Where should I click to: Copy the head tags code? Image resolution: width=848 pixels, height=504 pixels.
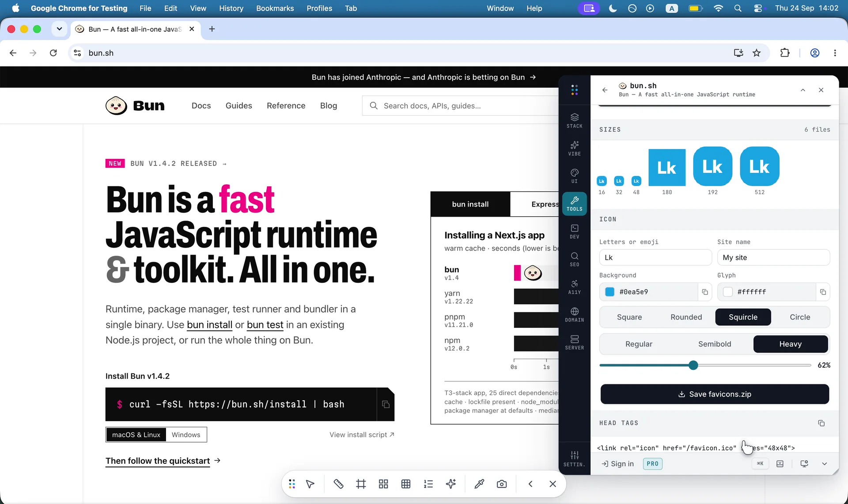[x=821, y=423]
